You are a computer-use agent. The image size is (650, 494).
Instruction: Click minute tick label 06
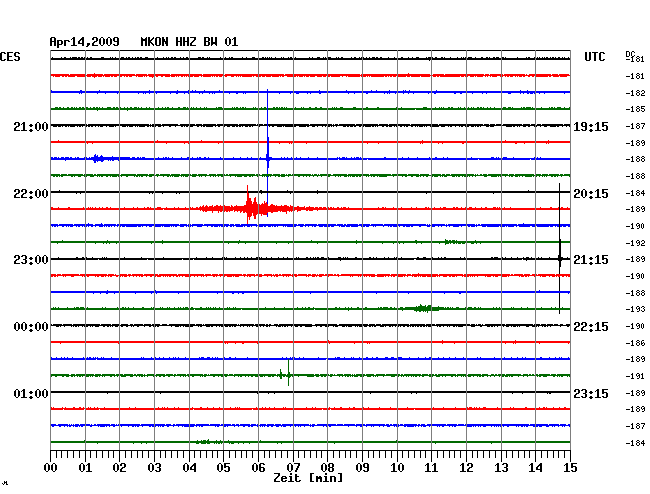[x=258, y=468]
